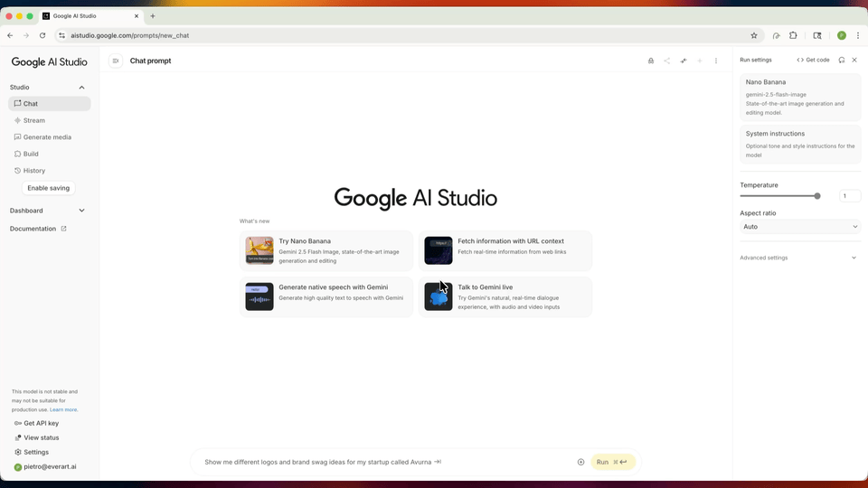Reload the page with the refresh icon
Viewport: 868px width, 488px height.
click(x=42, y=35)
